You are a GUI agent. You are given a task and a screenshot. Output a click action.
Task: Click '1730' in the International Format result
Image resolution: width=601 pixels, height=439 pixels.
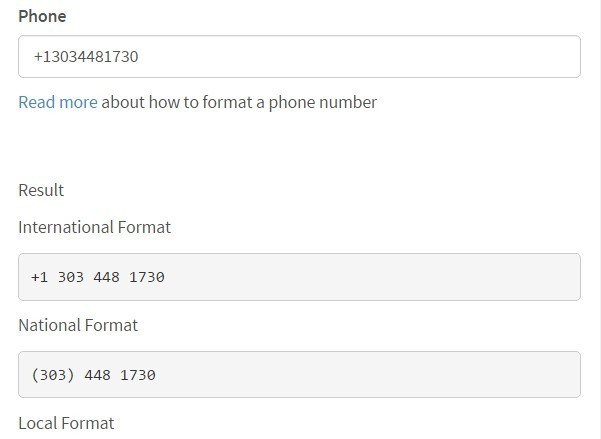tap(147, 277)
